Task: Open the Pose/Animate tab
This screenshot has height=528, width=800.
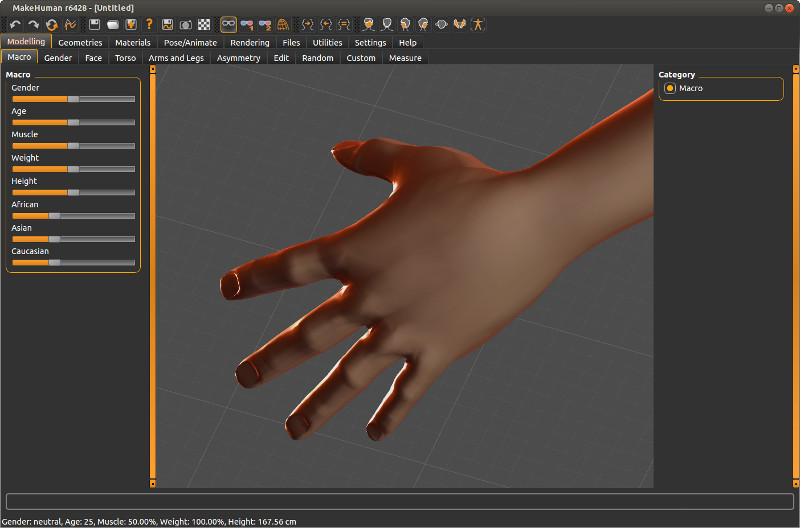Action: click(190, 43)
